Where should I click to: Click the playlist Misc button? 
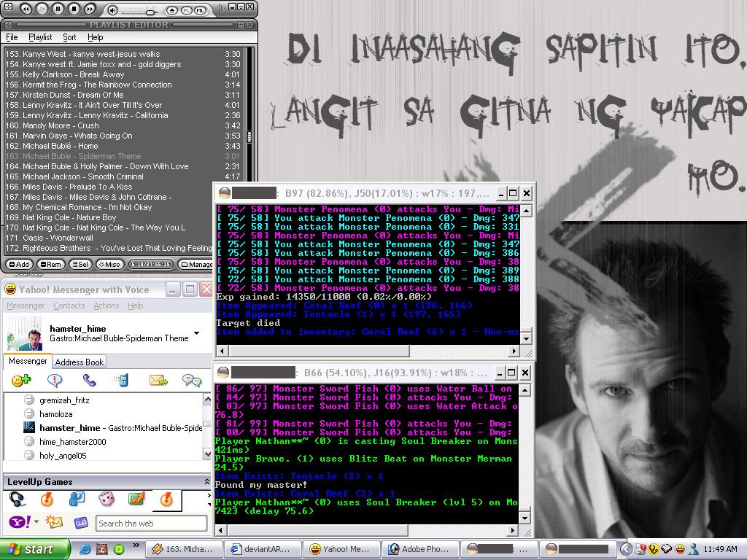pos(109,264)
